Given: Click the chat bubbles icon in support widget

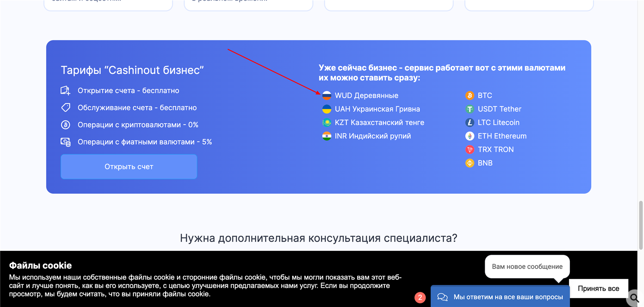Looking at the screenshot, I should [x=442, y=297].
